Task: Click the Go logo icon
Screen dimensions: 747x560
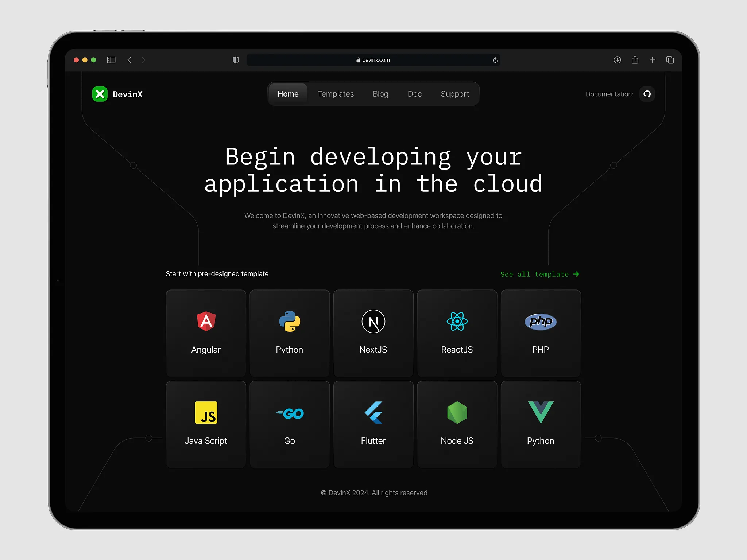Action: pyautogui.click(x=290, y=413)
